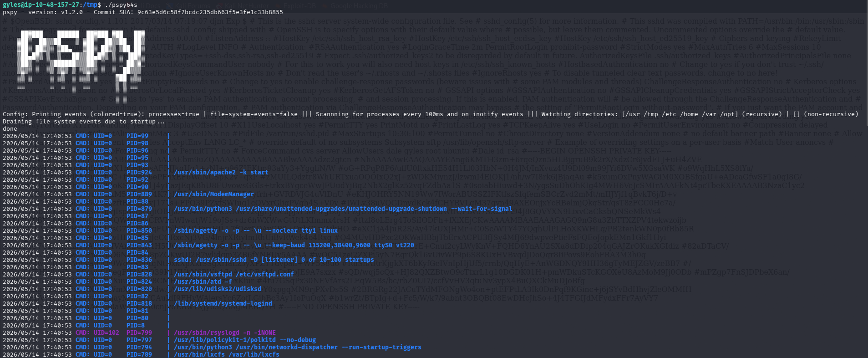
Task: Click the polkitd --no-debug command
Action: tap(245, 340)
